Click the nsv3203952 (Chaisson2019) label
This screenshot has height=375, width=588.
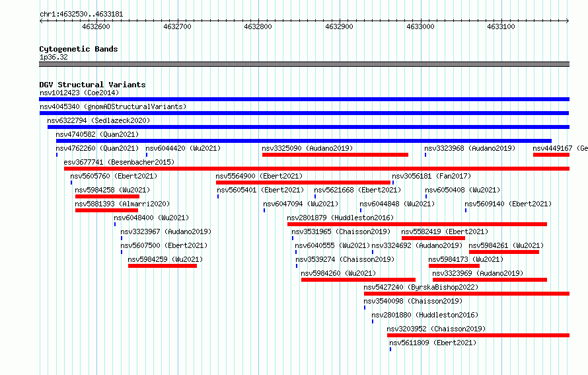tap(436, 329)
